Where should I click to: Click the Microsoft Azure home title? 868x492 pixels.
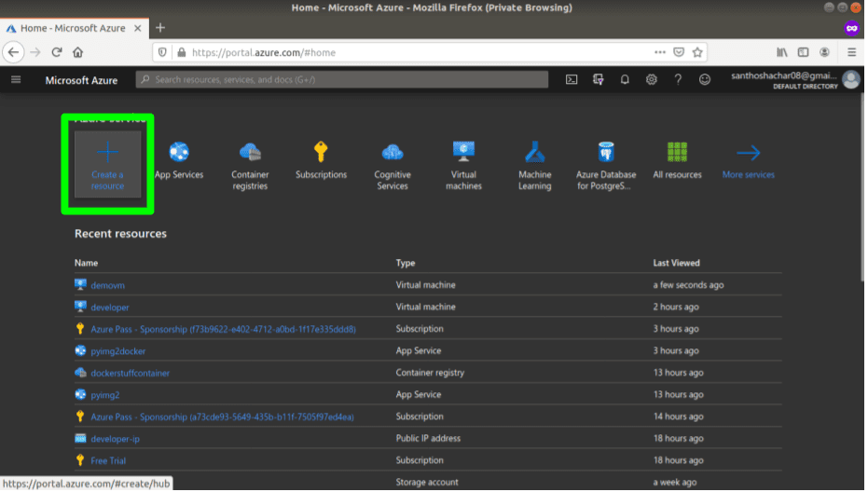pyautogui.click(x=81, y=81)
